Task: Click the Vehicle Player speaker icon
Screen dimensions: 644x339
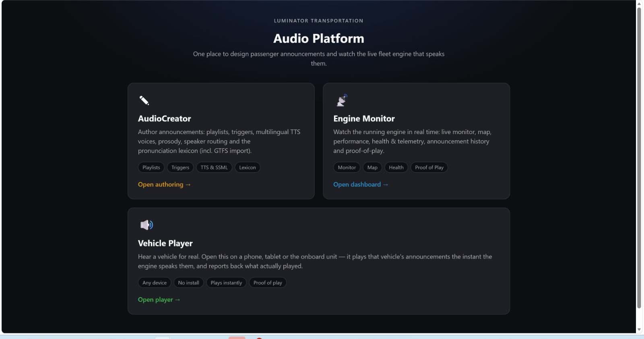Action: click(147, 225)
